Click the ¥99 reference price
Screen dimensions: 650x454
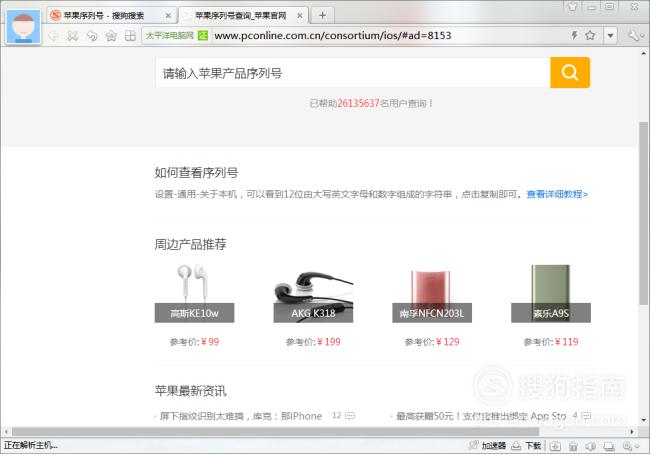(x=210, y=342)
